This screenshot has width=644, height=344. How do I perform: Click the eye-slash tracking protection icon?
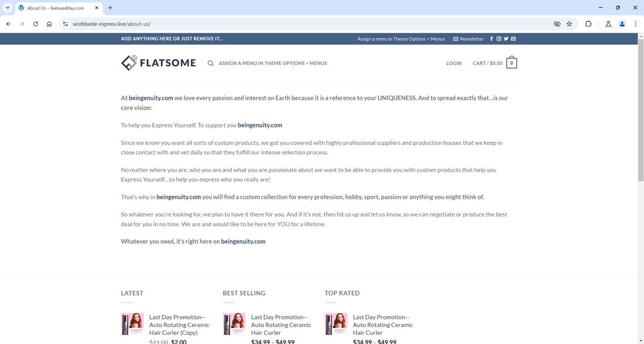pos(557,24)
